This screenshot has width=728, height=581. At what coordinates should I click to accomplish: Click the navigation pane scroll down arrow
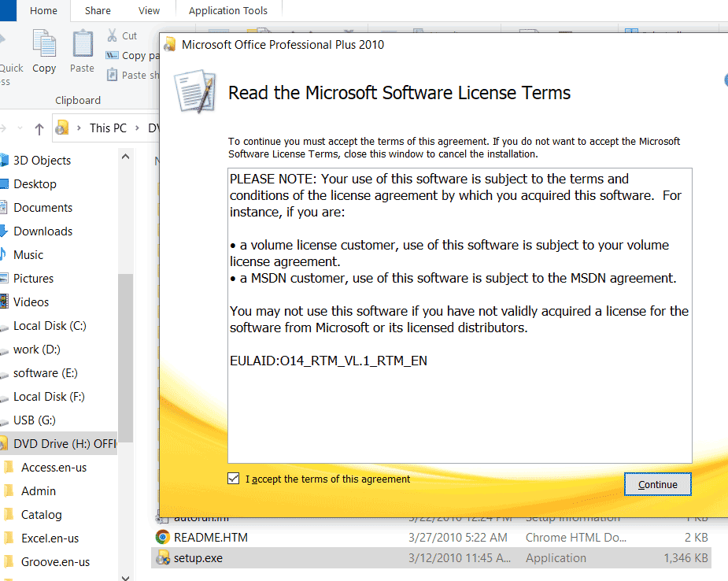[x=125, y=577]
